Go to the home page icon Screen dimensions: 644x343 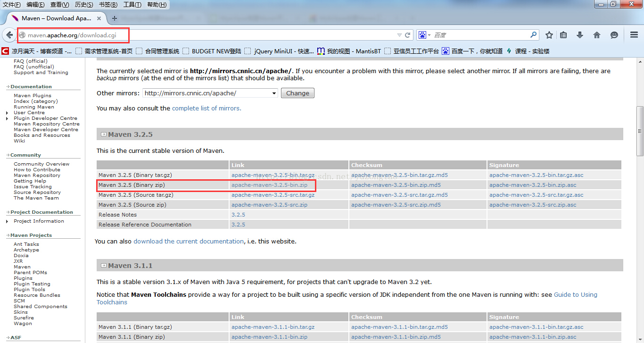click(x=597, y=35)
